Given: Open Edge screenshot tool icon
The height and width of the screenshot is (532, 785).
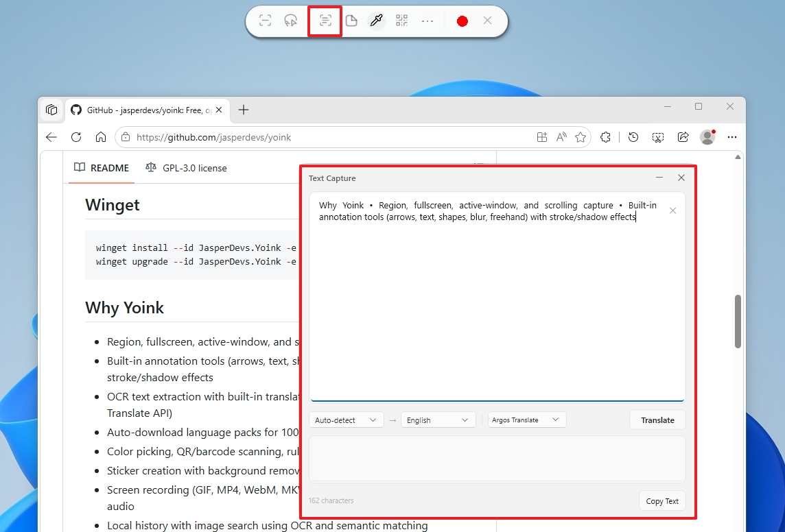Looking at the screenshot, I should click(657, 137).
